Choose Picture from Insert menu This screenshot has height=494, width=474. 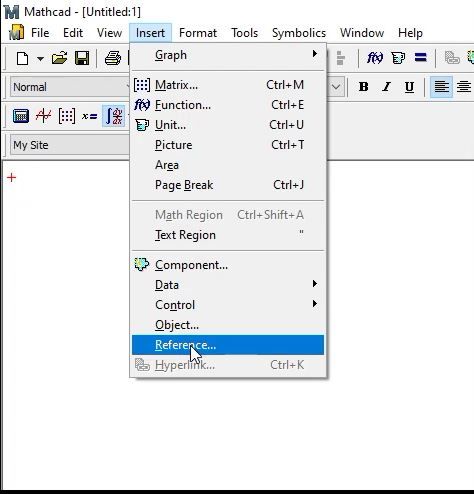pos(228,145)
